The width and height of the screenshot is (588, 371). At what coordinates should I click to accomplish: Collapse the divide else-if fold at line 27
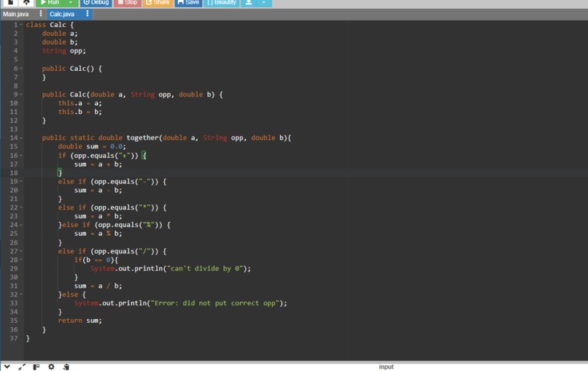pyautogui.click(x=21, y=251)
